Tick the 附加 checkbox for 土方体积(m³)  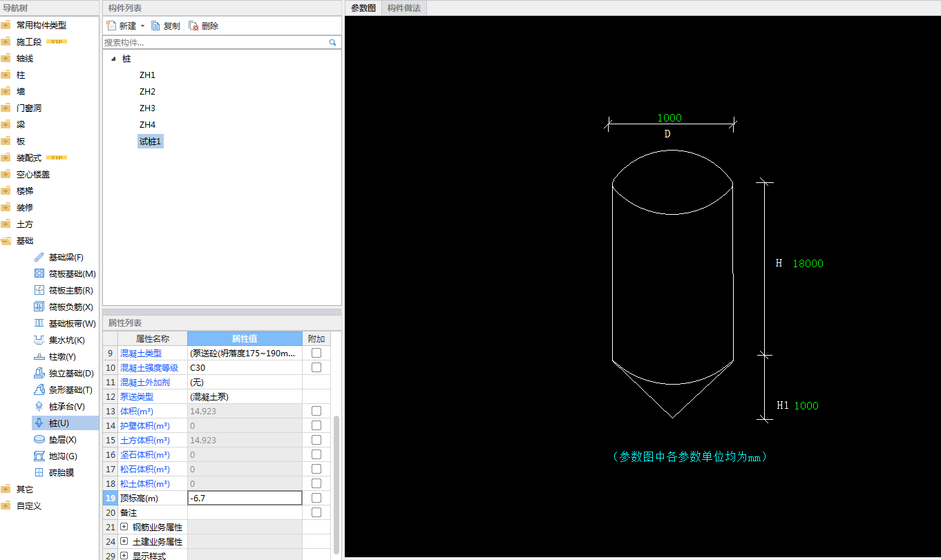[316, 440]
